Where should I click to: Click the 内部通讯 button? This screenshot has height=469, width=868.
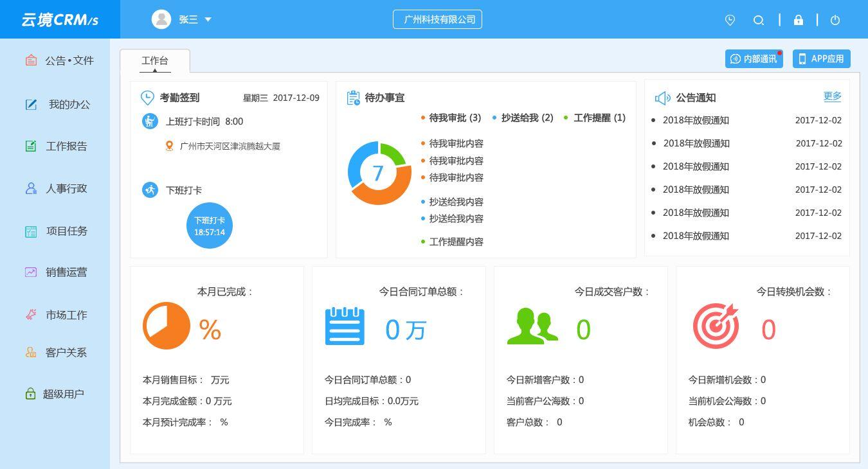pyautogui.click(x=754, y=58)
